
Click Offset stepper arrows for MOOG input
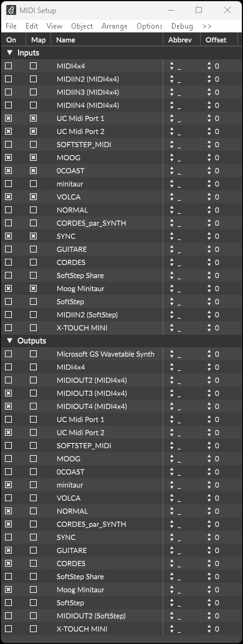[x=209, y=158]
